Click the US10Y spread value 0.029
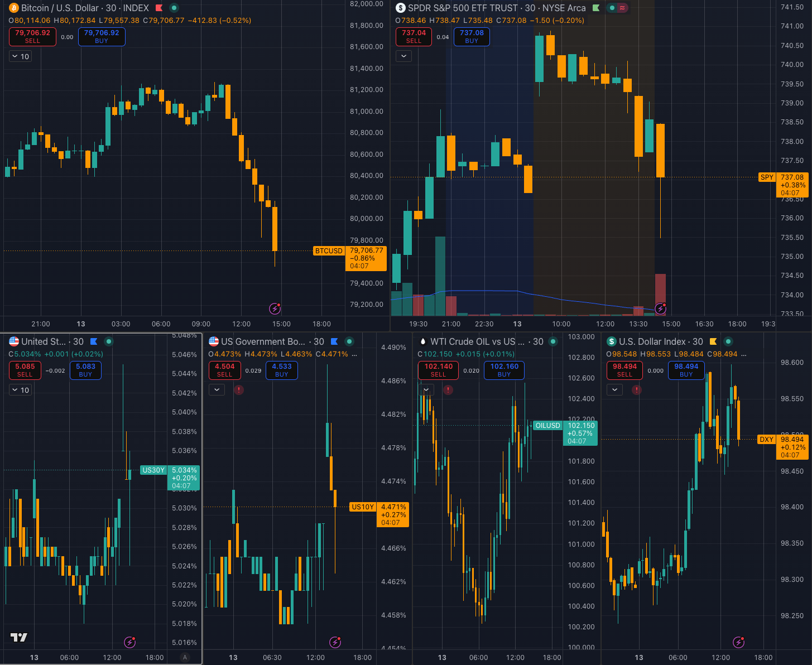 point(253,370)
